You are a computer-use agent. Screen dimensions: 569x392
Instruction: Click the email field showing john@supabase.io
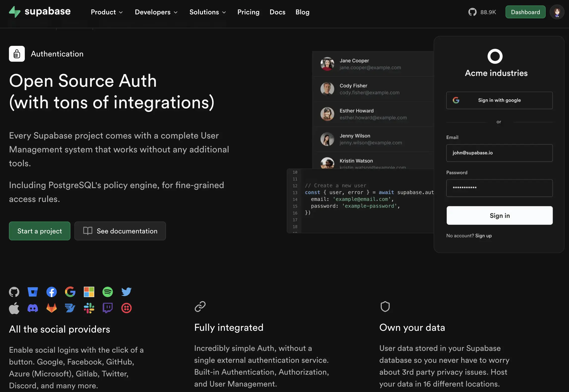pyautogui.click(x=499, y=153)
